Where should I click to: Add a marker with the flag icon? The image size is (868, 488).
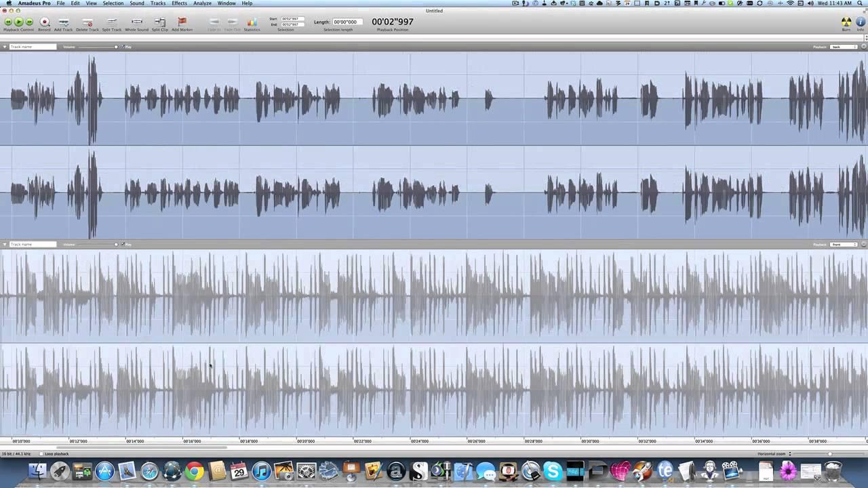182,22
